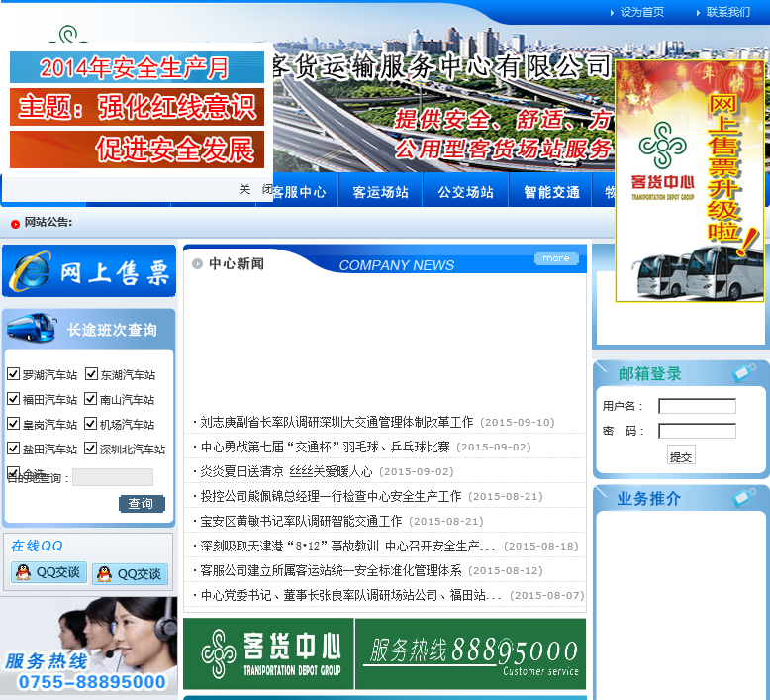Toggle the 福田汽车站 checkbox

(13, 398)
